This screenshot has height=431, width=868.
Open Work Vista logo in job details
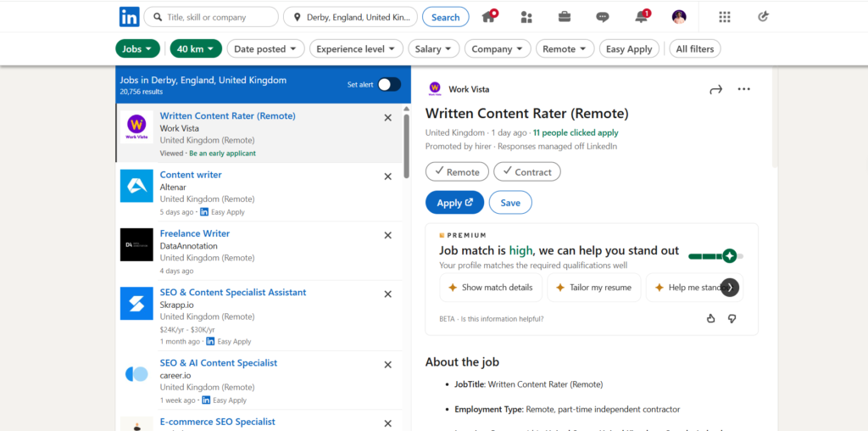tap(435, 88)
